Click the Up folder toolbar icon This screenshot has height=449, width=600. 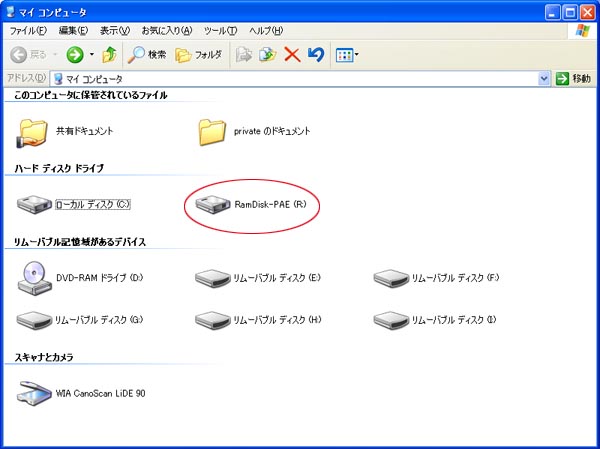pos(109,54)
